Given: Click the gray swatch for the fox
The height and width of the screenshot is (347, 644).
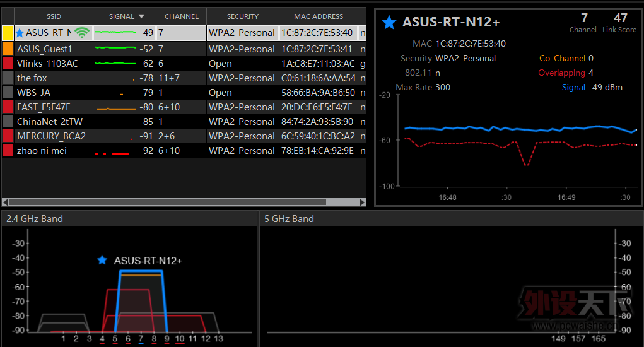Looking at the screenshot, I should point(8,78).
